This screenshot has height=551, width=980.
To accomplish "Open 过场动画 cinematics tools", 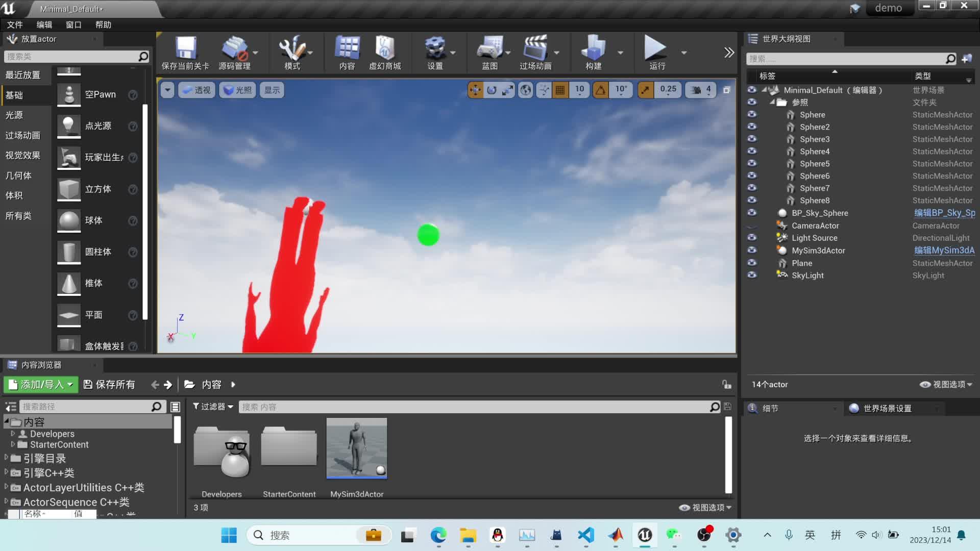I will pos(534,51).
